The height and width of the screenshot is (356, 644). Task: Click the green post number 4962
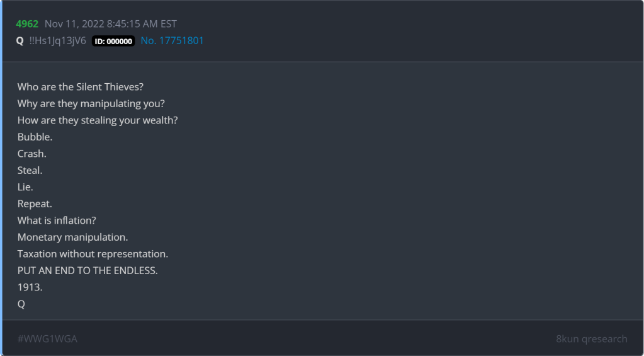[27, 24]
